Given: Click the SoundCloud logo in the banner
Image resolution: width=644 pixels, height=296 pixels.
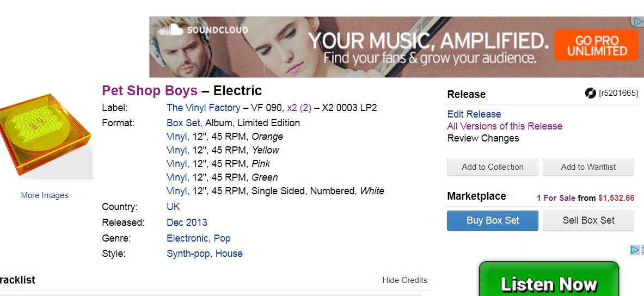Looking at the screenshot, I should pyautogui.click(x=203, y=30).
